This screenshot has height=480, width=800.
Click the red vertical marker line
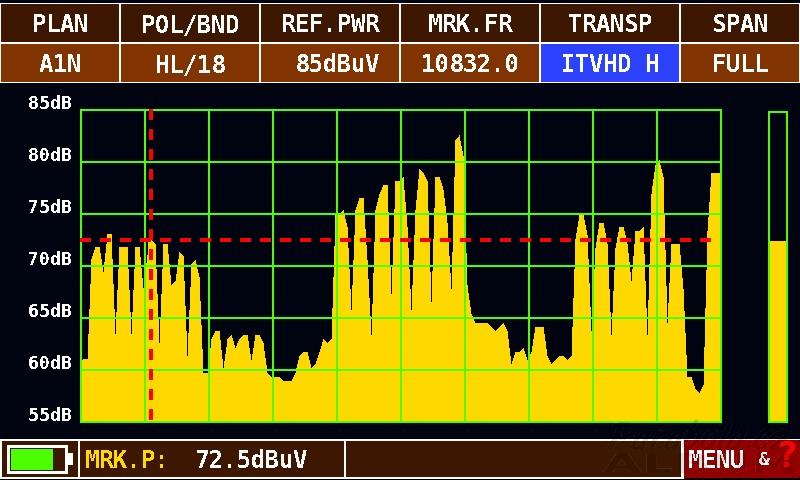(x=151, y=265)
